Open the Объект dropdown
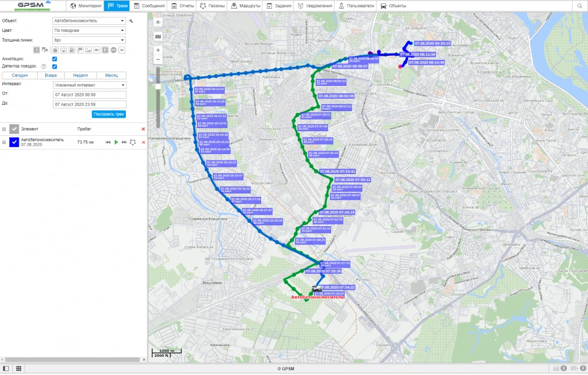The image size is (588, 375). pyautogui.click(x=89, y=21)
